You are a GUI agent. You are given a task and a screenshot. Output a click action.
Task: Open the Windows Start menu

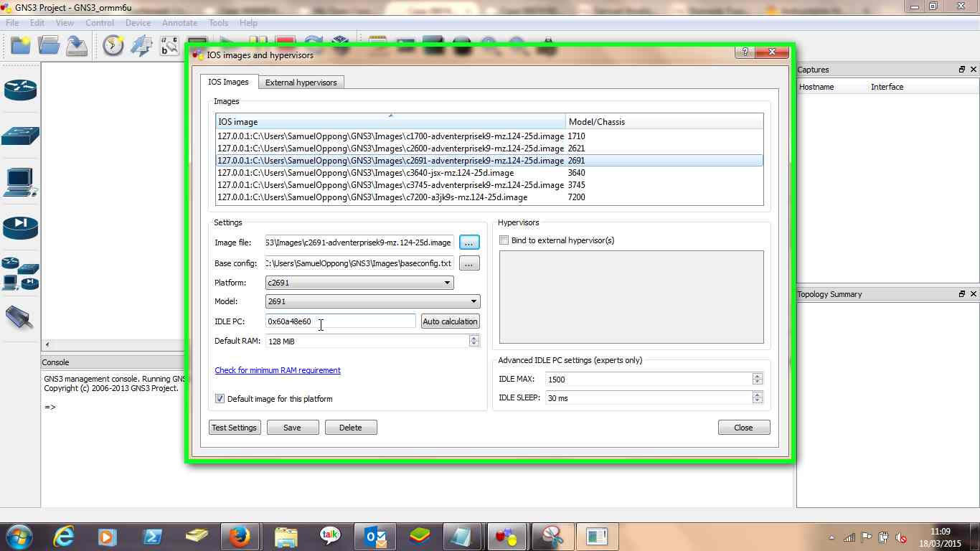[x=19, y=536]
